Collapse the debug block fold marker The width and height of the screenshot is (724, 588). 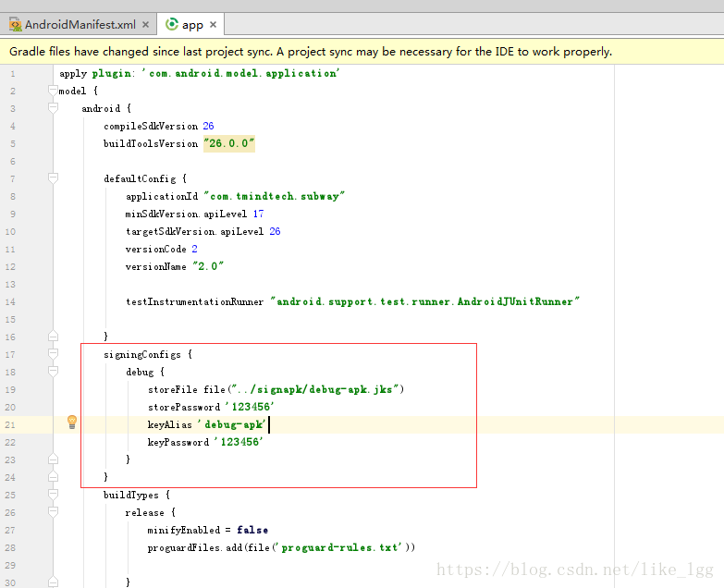(x=53, y=372)
